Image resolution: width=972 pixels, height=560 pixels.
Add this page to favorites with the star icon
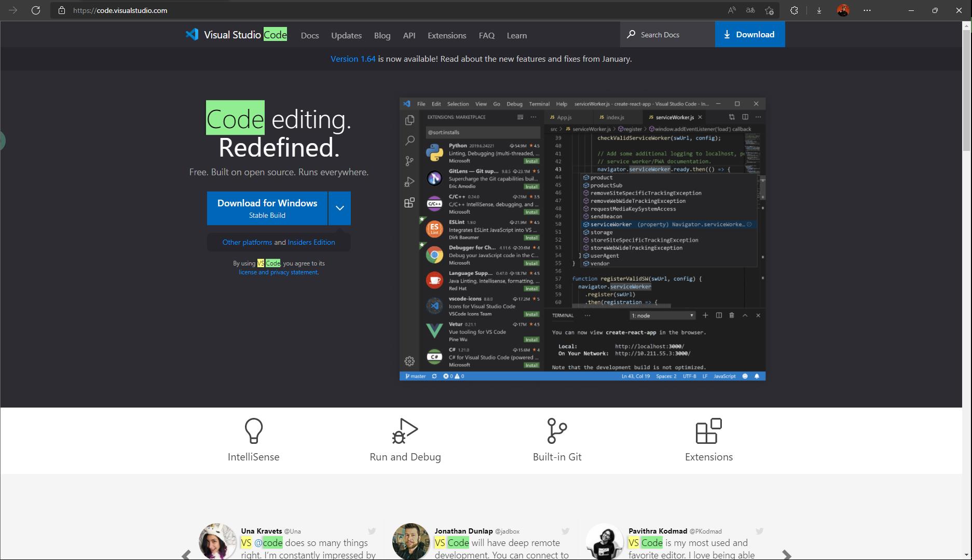[x=769, y=10]
